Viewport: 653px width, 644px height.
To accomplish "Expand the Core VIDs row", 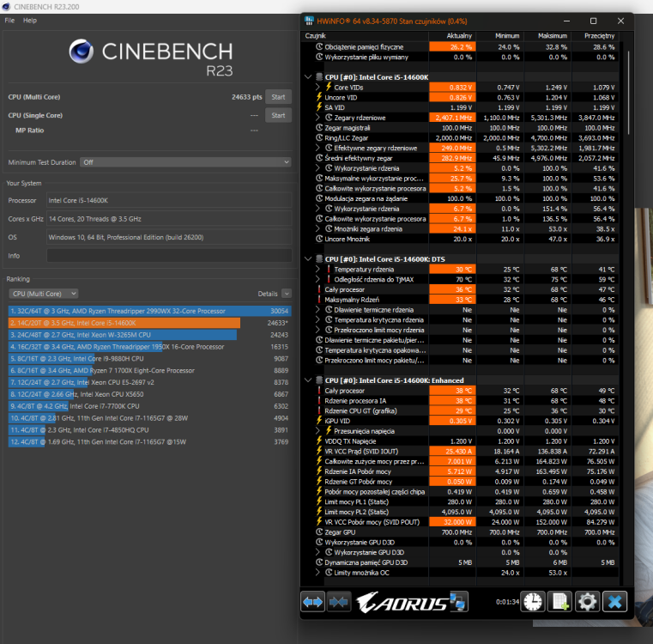I will [317, 87].
